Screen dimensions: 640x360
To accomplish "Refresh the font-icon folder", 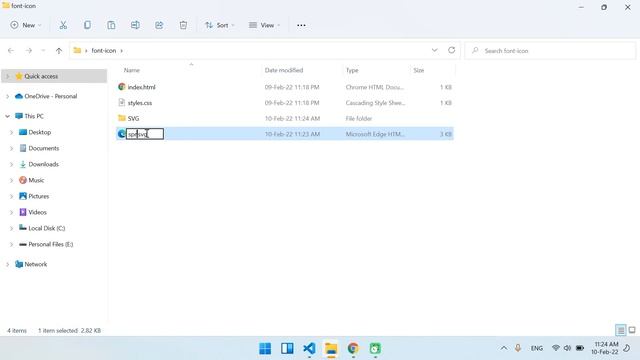I will [451, 50].
